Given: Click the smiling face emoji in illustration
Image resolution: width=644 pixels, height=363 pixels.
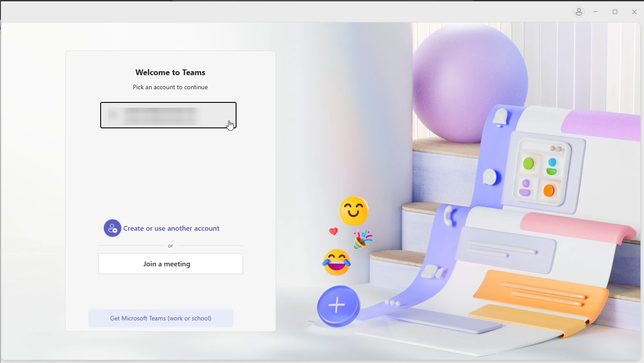Looking at the screenshot, I should 354,211.
